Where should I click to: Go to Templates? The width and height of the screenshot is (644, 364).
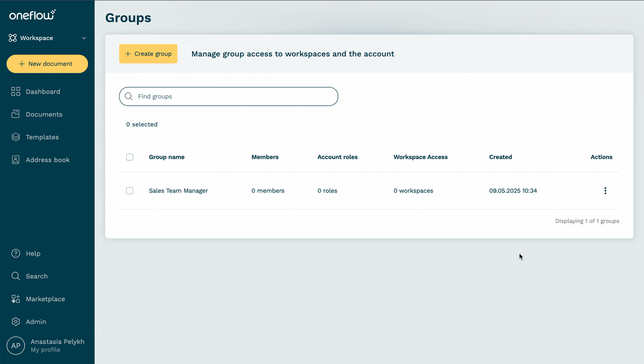[42, 137]
